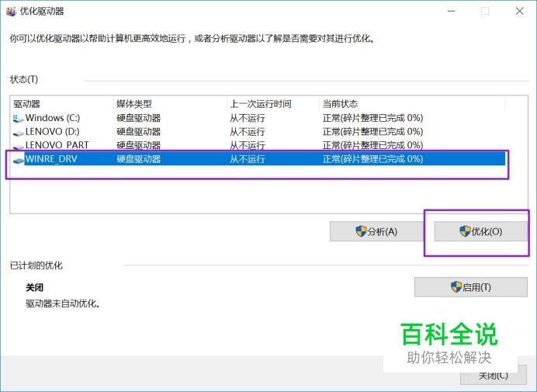Screen dimensions: 537x392
Task: Click the 硬盘驱动器 cell for Windows (C:)
Action: (x=138, y=118)
